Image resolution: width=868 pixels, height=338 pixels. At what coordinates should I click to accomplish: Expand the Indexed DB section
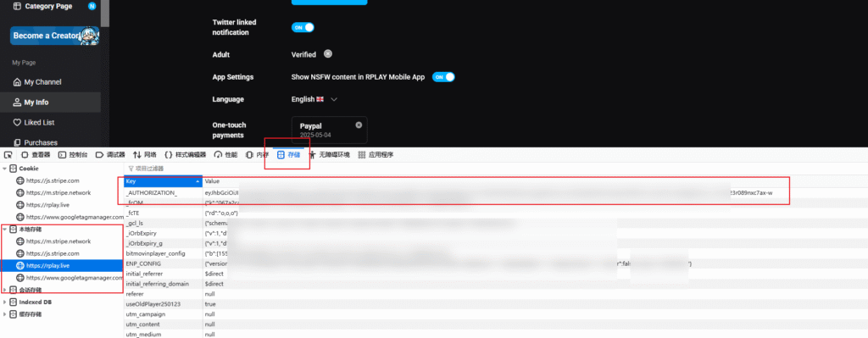5,302
